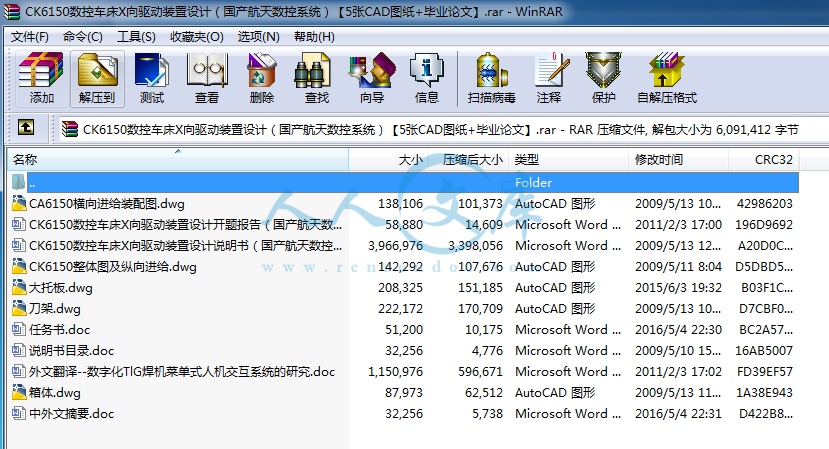
Task: Go up one level with arrow button
Action: click(x=26, y=127)
